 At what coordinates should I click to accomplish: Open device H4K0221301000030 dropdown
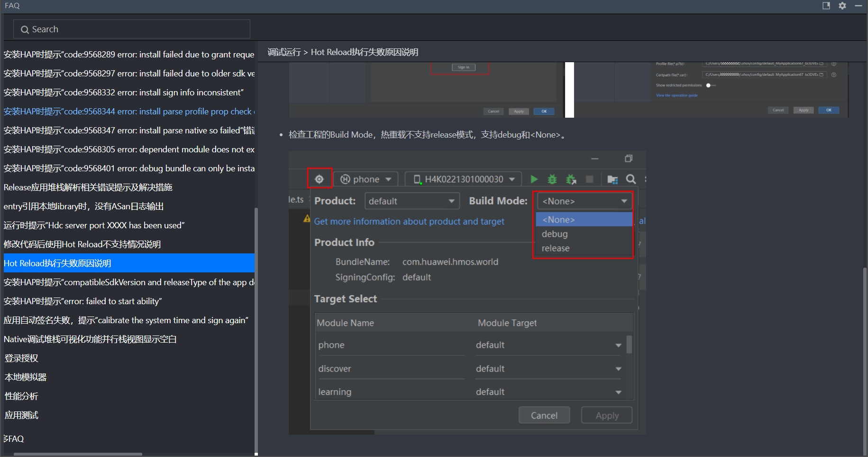point(464,179)
